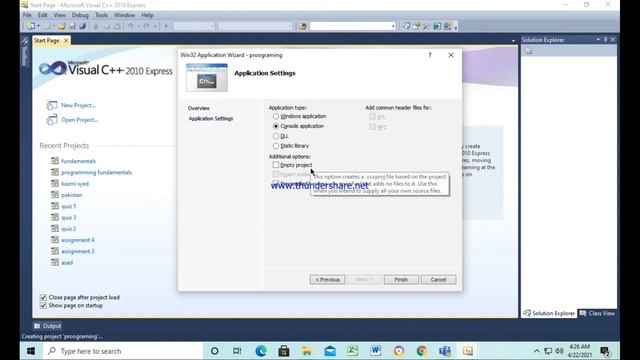Select the DLL radio button
The image size is (640, 360).
coord(276,136)
